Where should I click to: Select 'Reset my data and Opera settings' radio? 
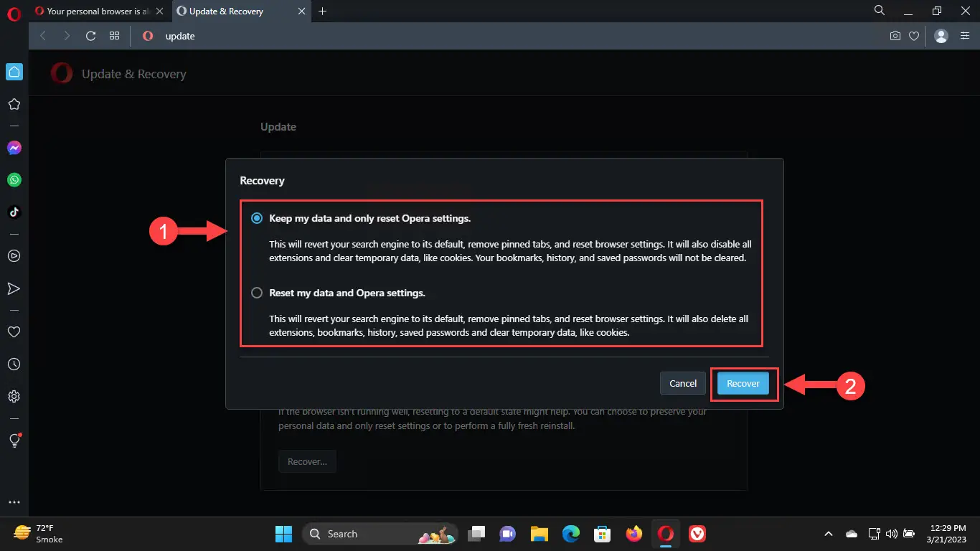pyautogui.click(x=257, y=293)
